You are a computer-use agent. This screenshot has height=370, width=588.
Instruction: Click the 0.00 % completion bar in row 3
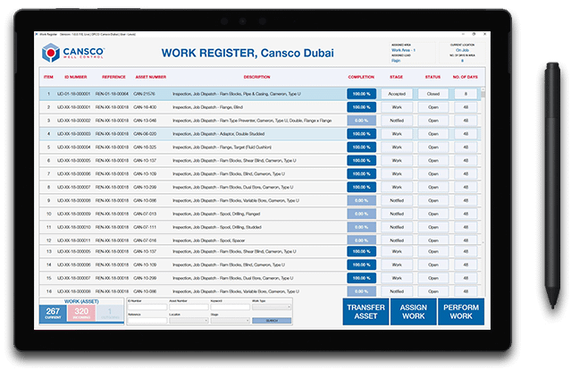pos(362,121)
